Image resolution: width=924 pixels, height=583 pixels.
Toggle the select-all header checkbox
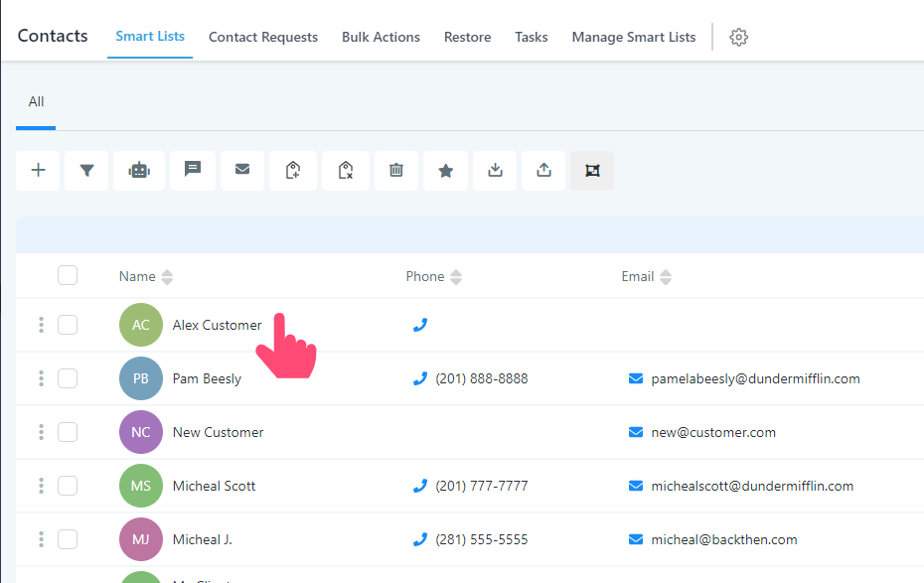coord(68,275)
